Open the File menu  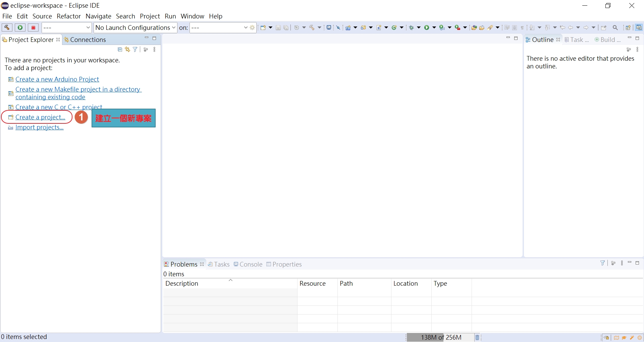[x=7, y=16]
